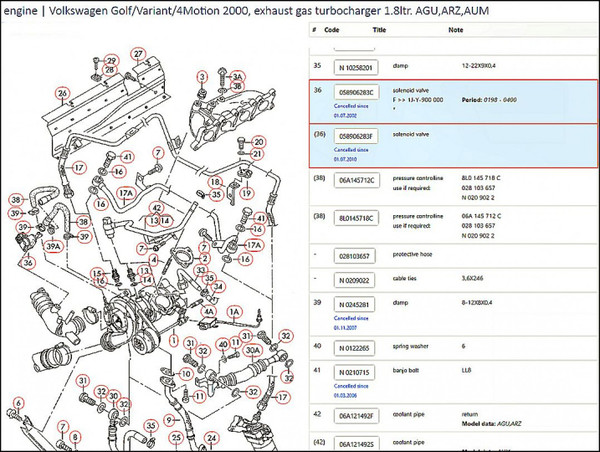Click callout 39A in the diagram
600x452 pixels.
coord(56,246)
